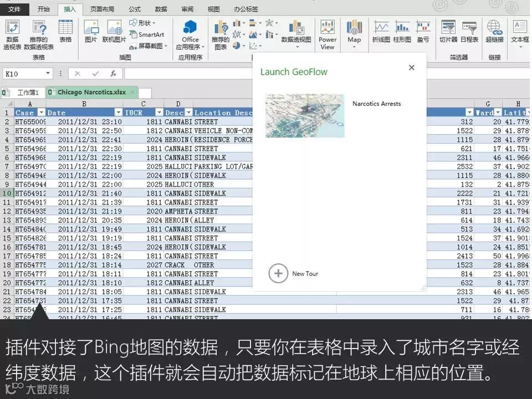Viewport: 532px width, 399px height.
Task: Insert a Slicer (切片器)
Action: tap(448, 31)
